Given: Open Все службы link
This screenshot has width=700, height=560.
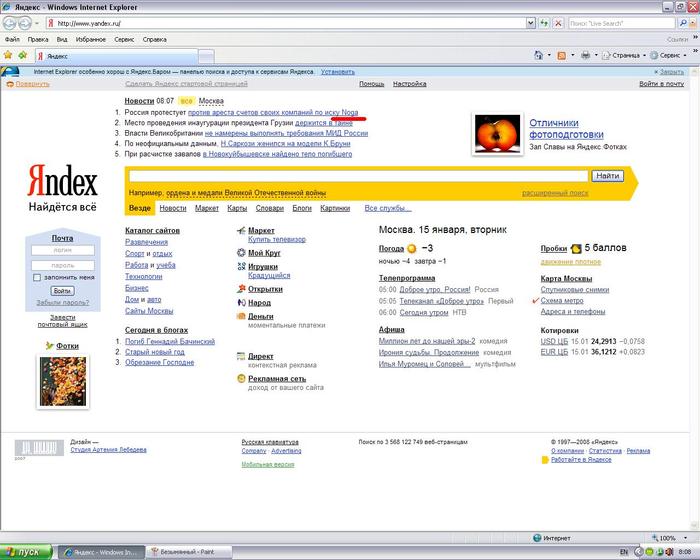Looking at the screenshot, I should (x=388, y=208).
